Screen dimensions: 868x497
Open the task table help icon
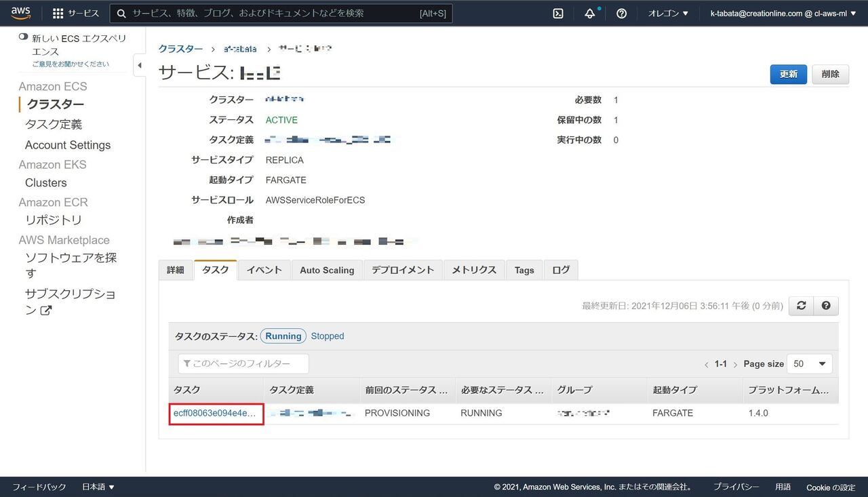(x=826, y=306)
